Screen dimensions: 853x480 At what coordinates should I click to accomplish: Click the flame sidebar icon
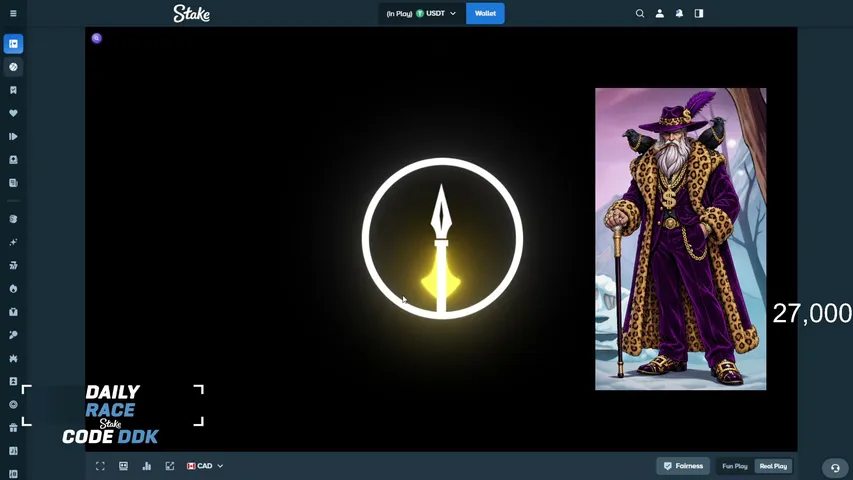(13, 288)
